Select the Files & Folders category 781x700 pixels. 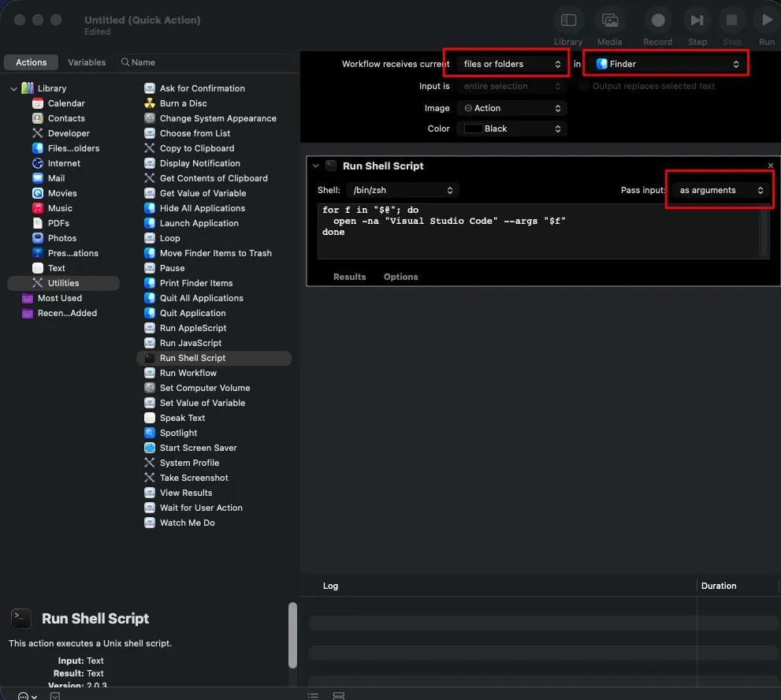(x=73, y=148)
